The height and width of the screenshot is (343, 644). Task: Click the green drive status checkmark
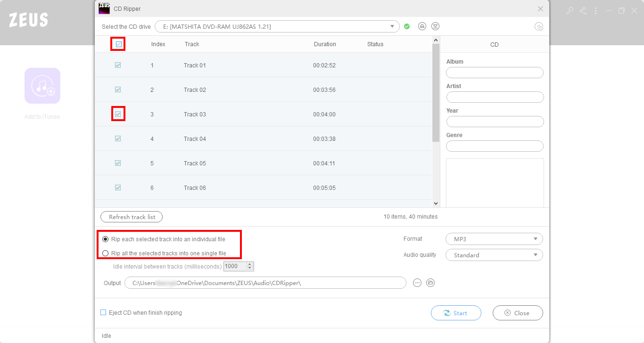pos(407,26)
